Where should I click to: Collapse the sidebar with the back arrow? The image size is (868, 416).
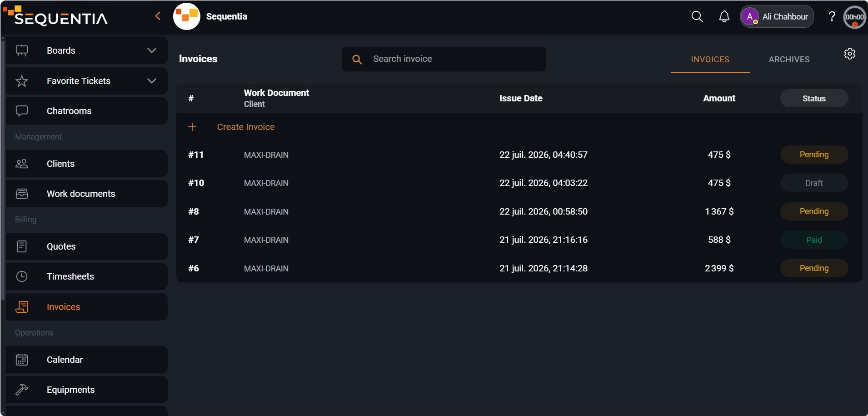click(158, 16)
